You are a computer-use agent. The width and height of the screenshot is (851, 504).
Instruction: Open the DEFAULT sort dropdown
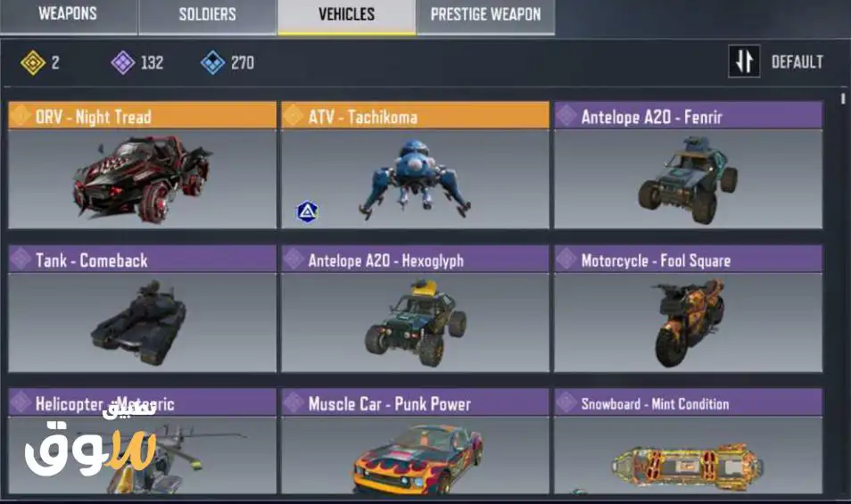coord(797,62)
